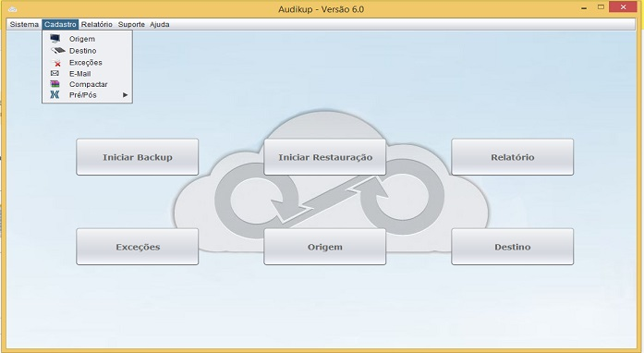The height and width of the screenshot is (353, 644).
Task: Open the Relatório menu in menu bar
Action: [x=96, y=24]
